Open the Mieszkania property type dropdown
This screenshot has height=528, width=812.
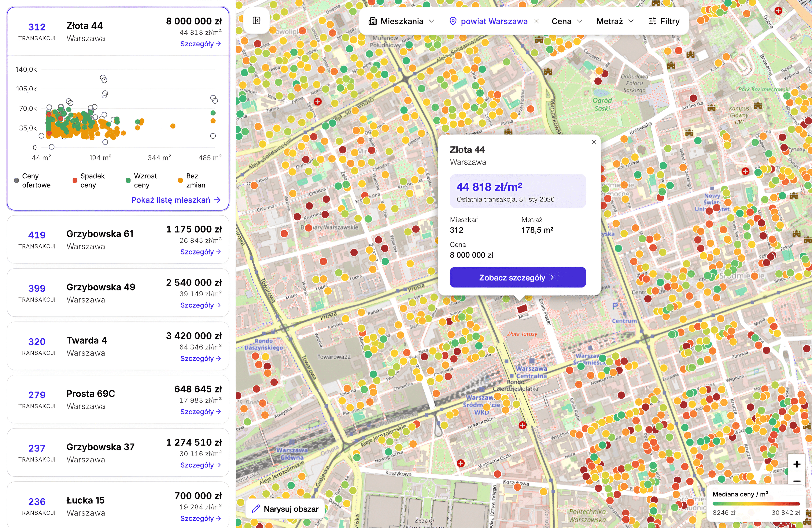coord(402,21)
